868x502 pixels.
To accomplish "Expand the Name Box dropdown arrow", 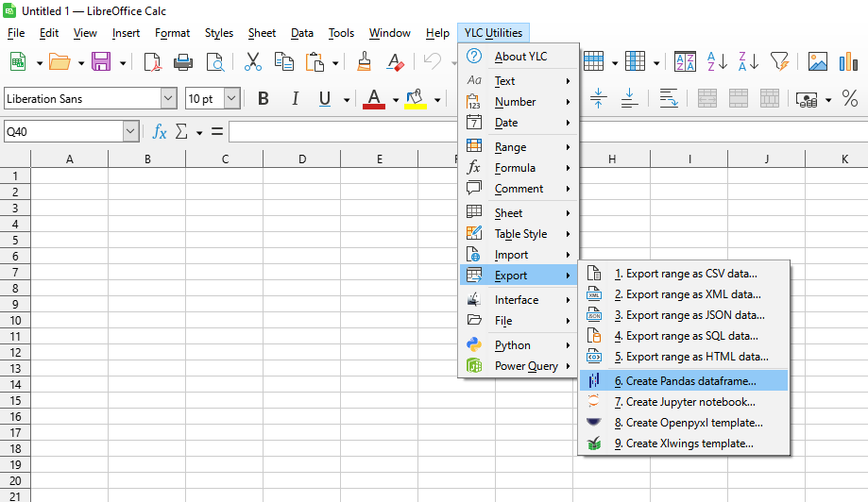I will [x=130, y=132].
